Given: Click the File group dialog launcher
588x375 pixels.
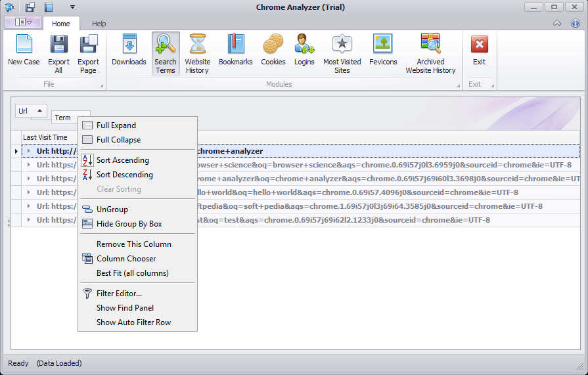Looking at the screenshot, I should pos(102,86).
